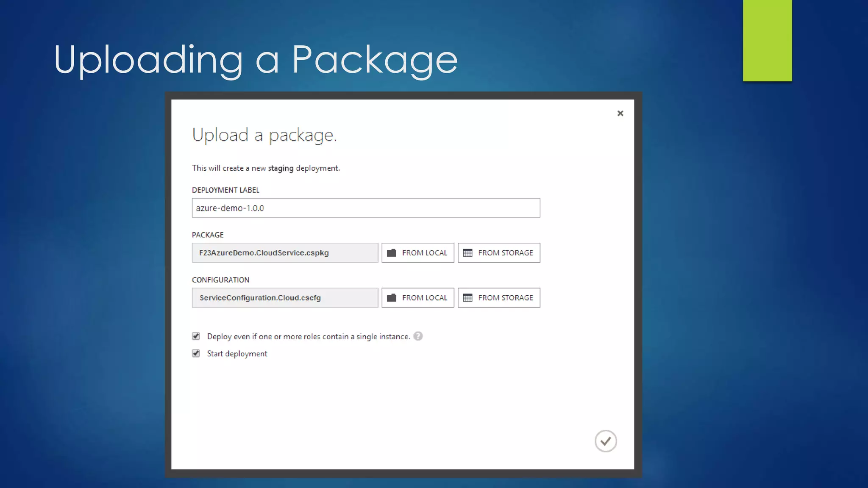Click table icon beside Package FROM STORAGE
The width and height of the screenshot is (868, 488).
[467, 253]
